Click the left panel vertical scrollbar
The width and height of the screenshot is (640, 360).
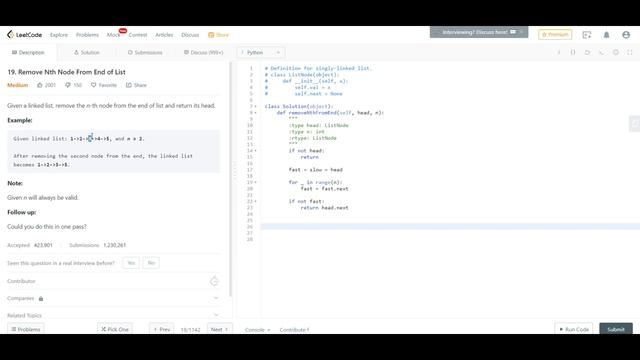click(231, 180)
